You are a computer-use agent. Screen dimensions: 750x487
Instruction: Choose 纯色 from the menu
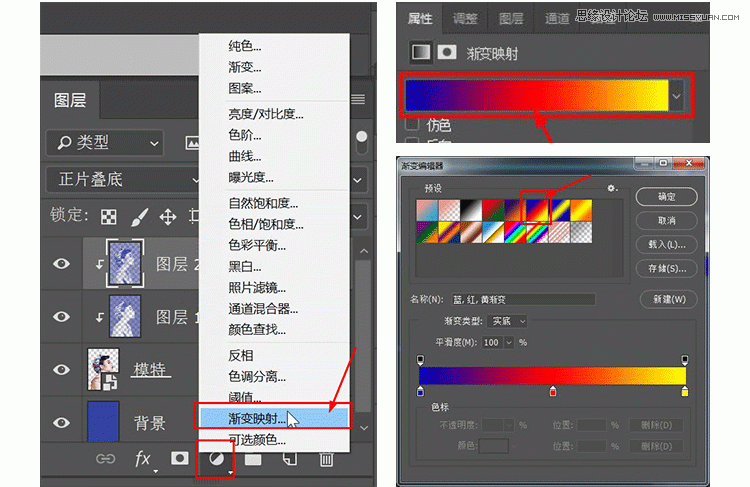point(245,46)
